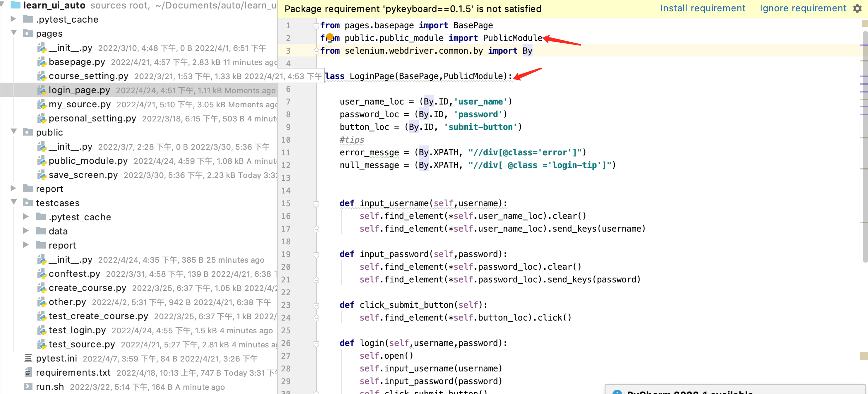Select the test_login.py file icon
Image resolution: width=868 pixels, height=394 pixels.
[42, 330]
